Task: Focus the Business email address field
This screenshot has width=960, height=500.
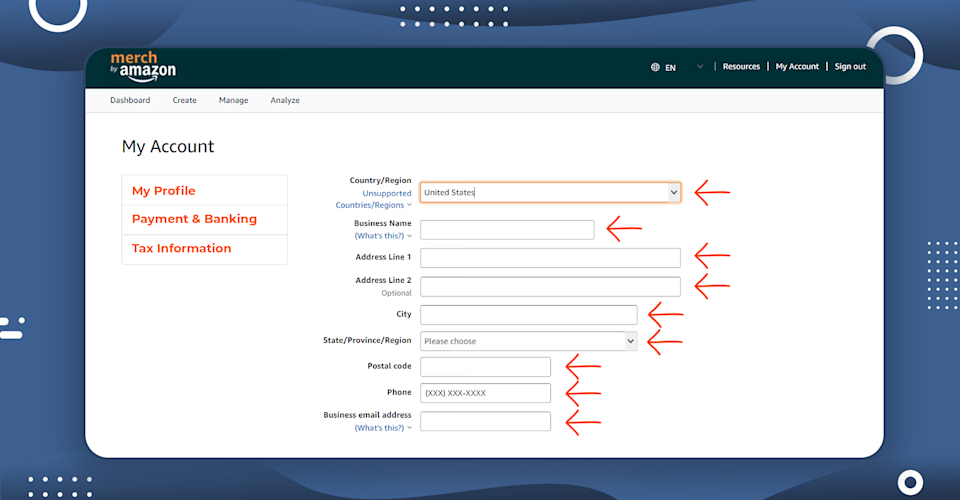Action: click(x=485, y=421)
